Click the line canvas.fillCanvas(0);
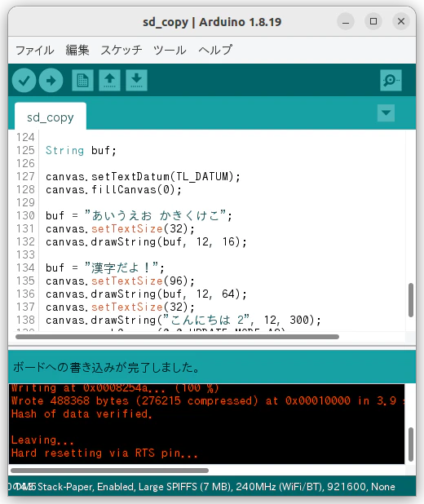Screen dimensions: 424x504 pos(113,190)
